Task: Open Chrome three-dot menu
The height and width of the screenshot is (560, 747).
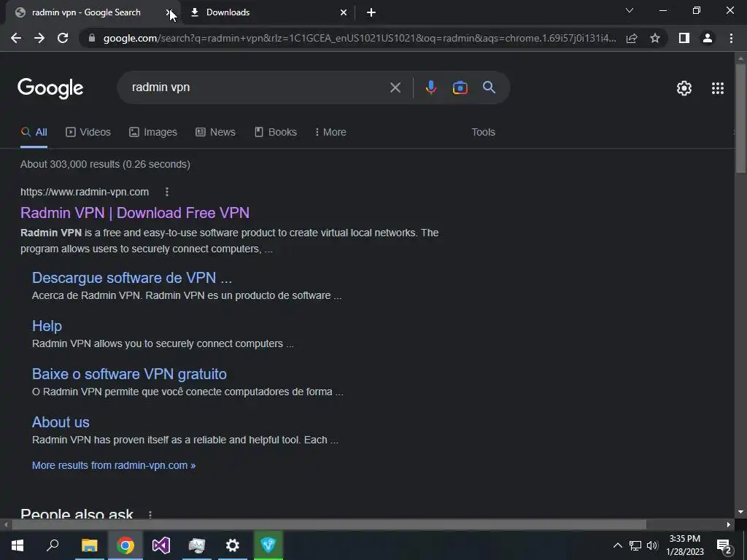Action: pyautogui.click(x=731, y=38)
